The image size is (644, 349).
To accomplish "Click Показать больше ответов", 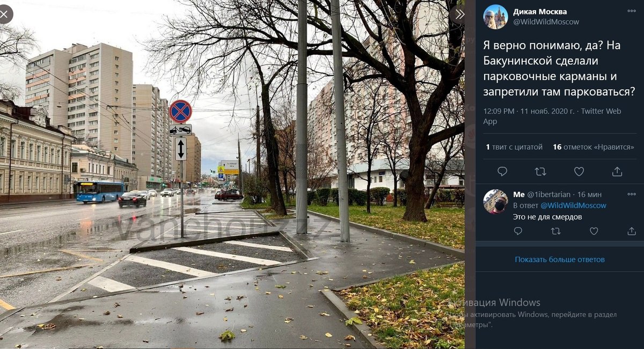I will click(560, 259).
